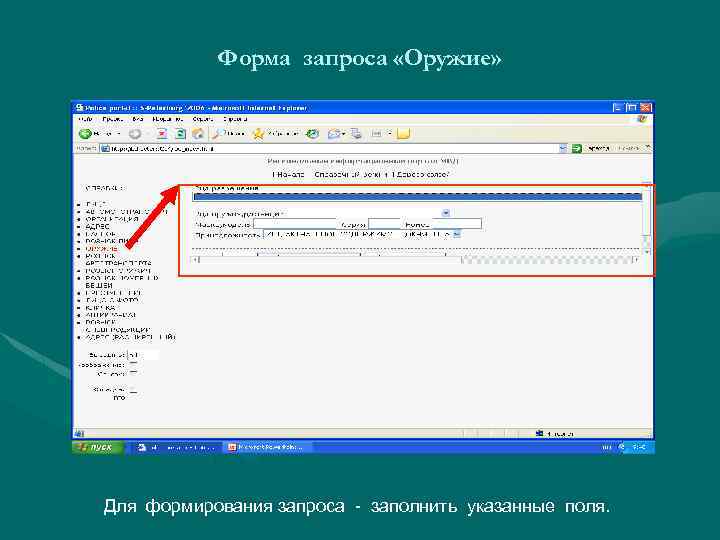Screen dimensions: 720x540
Task: Click the green globe History icon
Action: pos(313,134)
